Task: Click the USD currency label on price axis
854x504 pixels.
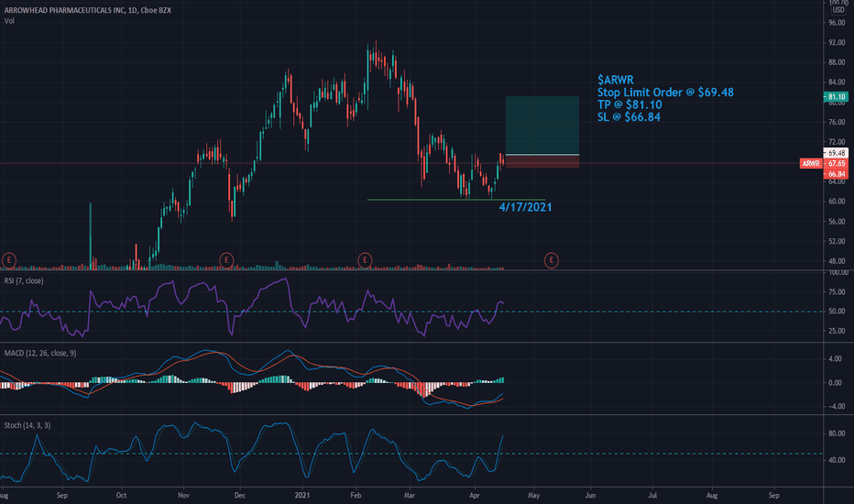Action: tap(838, 10)
